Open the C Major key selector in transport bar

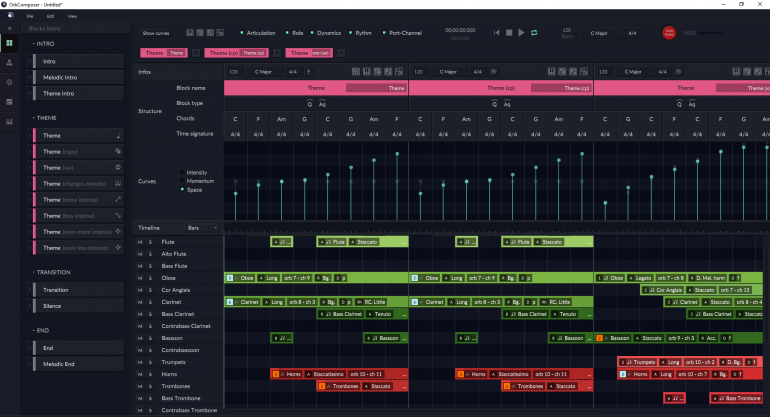click(x=599, y=33)
